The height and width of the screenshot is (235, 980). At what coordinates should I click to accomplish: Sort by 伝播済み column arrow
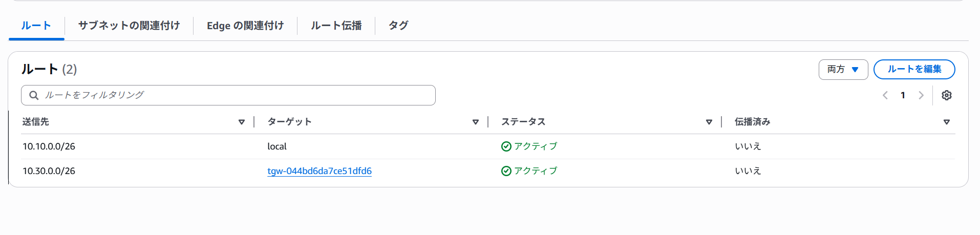click(947, 122)
